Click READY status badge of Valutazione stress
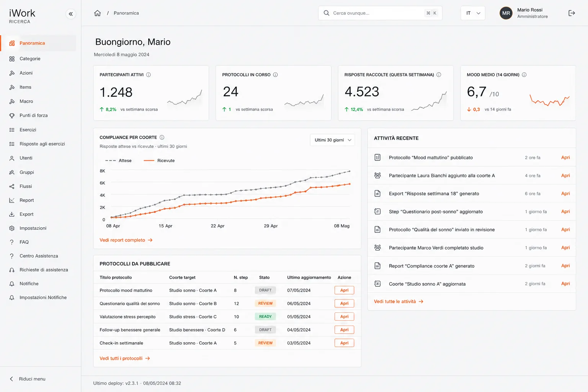The image size is (588, 392). (265, 317)
